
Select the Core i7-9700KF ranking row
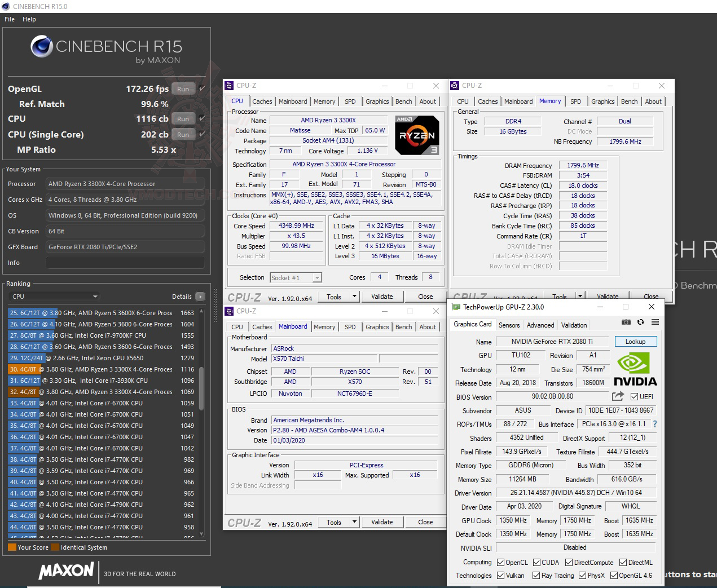(x=102, y=335)
